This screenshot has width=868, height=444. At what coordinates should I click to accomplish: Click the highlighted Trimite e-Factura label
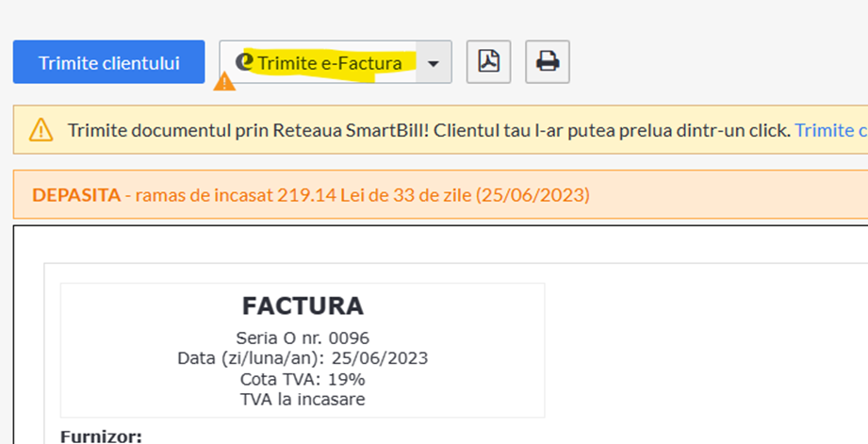[330, 63]
